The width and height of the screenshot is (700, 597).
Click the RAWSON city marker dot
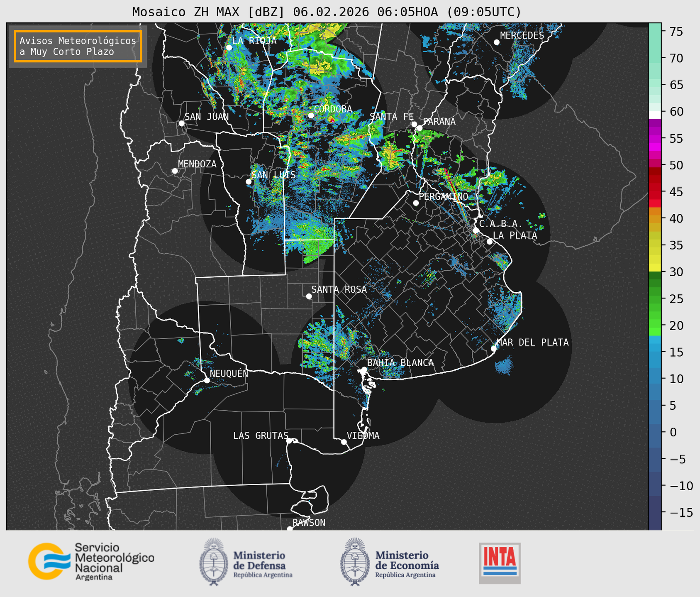290,529
